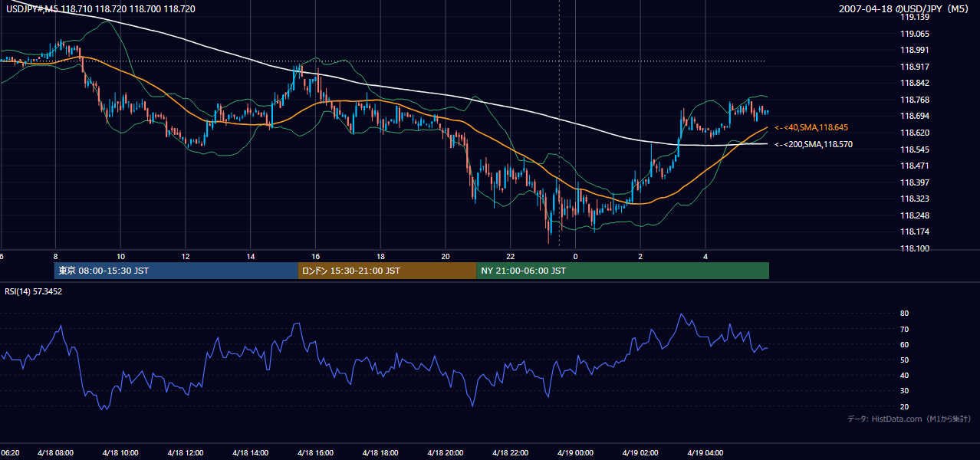Click the 4/19 02:00 time axis label
Viewport: 980px width, 460px height.
pos(640,453)
